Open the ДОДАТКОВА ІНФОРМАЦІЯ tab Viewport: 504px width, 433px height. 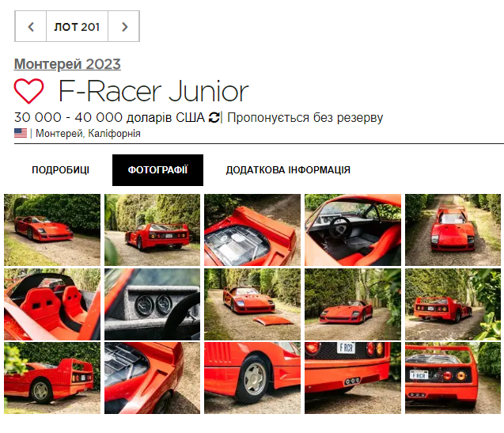click(x=288, y=170)
